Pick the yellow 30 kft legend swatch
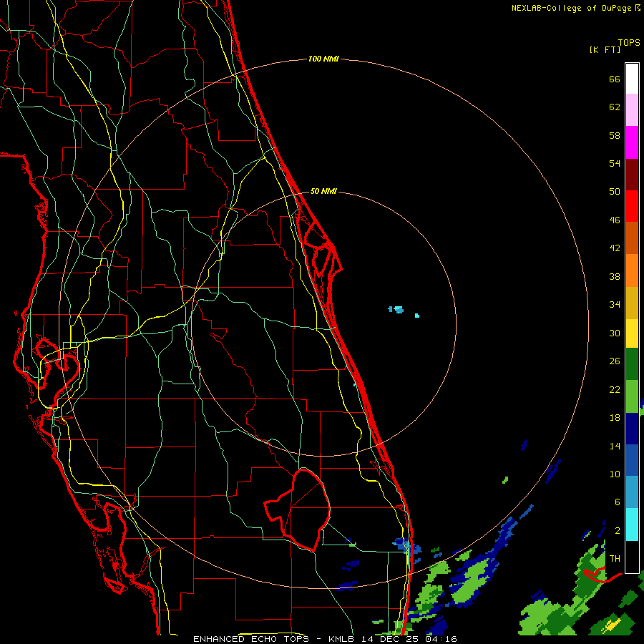This screenshot has height=644, width=644. point(632,333)
